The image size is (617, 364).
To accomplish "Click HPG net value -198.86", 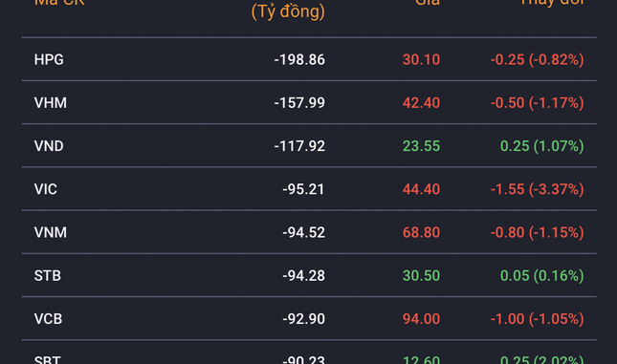I will coord(299,60).
